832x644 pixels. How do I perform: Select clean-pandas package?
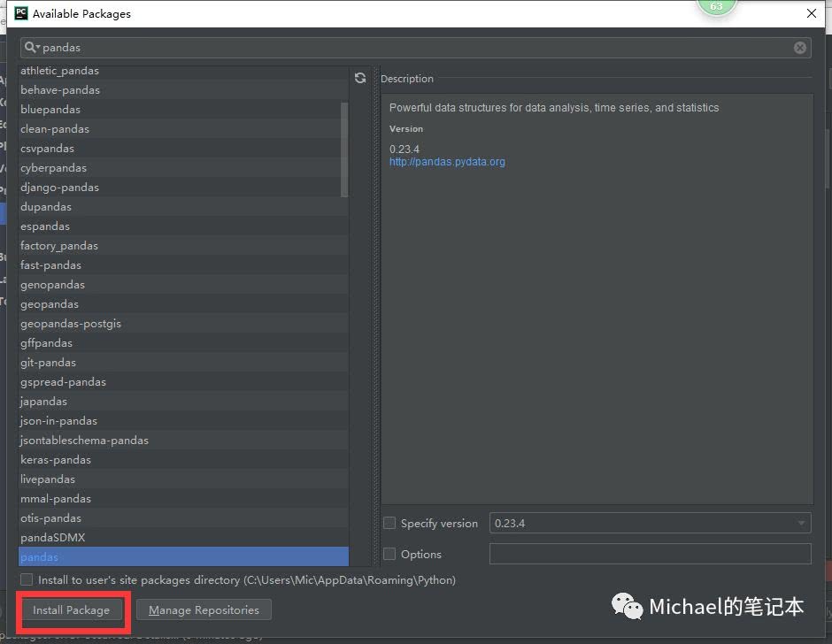[x=183, y=129]
